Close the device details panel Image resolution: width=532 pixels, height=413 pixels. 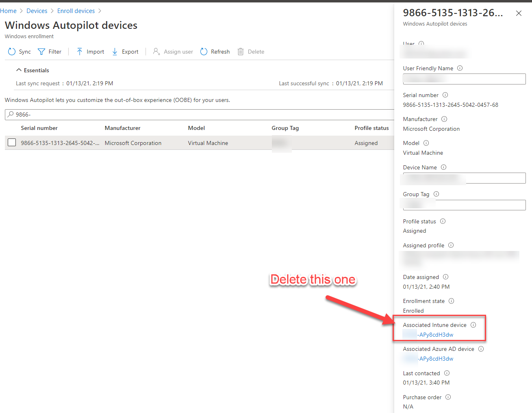(x=519, y=13)
